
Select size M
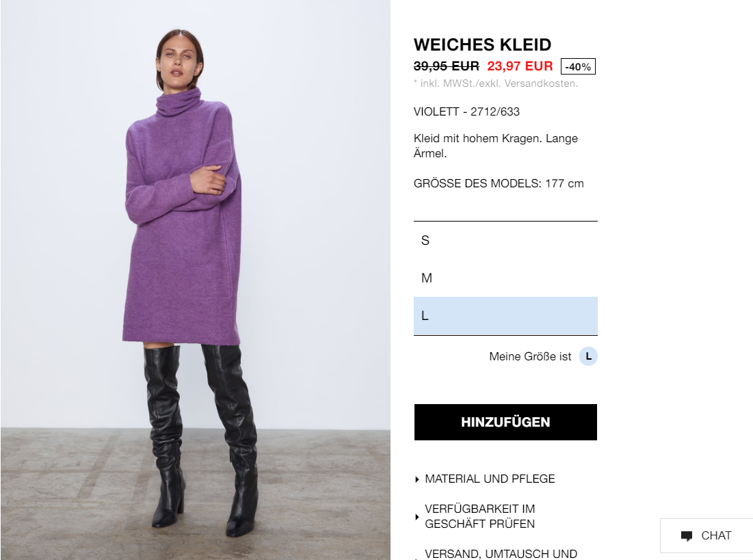coord(505,278)
